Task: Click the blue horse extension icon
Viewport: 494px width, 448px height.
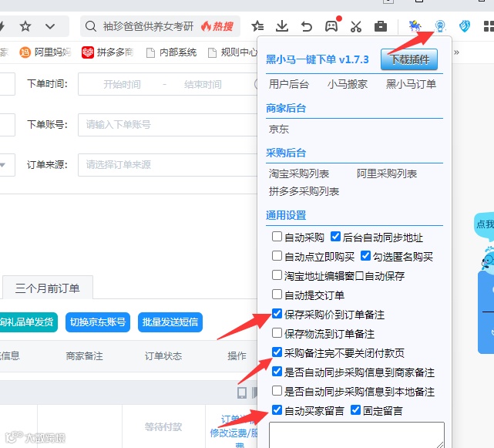Action: pyautogui.click(x=415, y=26)
